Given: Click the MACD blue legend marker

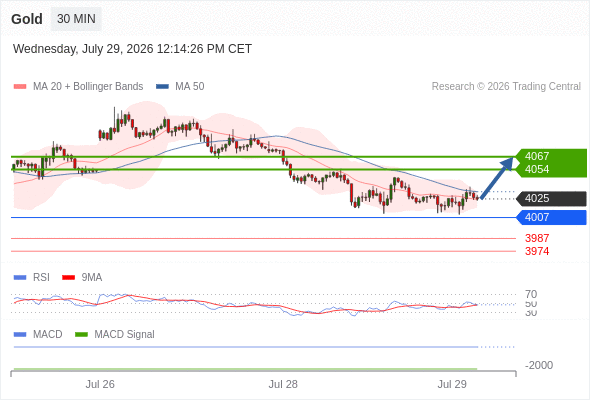Looking at the screenshot, I should click(x=20, y=335).
